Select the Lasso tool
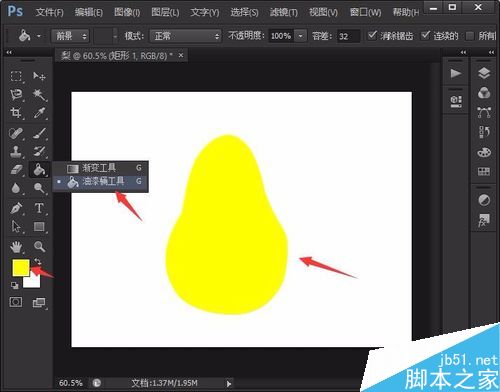Image resolution: width=500 pixels, height=392 pixels. click(16, 95)
